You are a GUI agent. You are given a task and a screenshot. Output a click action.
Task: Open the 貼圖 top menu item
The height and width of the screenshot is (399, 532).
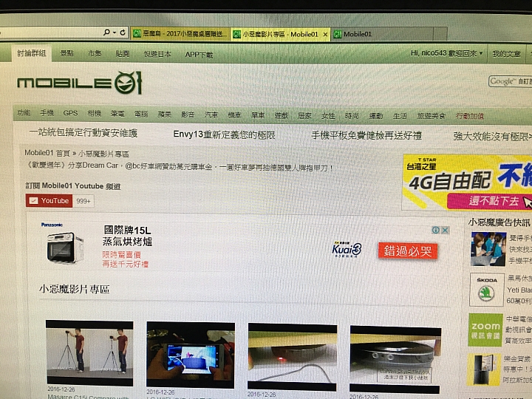point(122,54)
